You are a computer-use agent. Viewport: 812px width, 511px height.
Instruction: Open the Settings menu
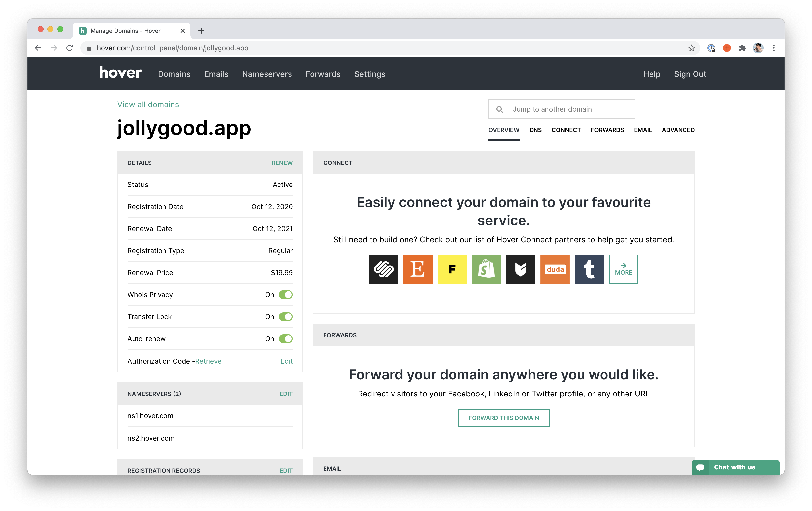point(370,74)
